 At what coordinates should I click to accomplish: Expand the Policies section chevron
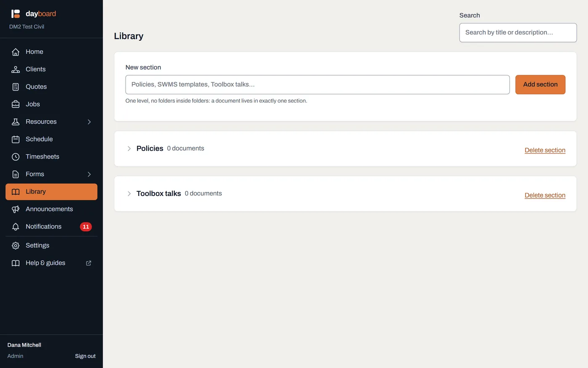click(129, 148)
